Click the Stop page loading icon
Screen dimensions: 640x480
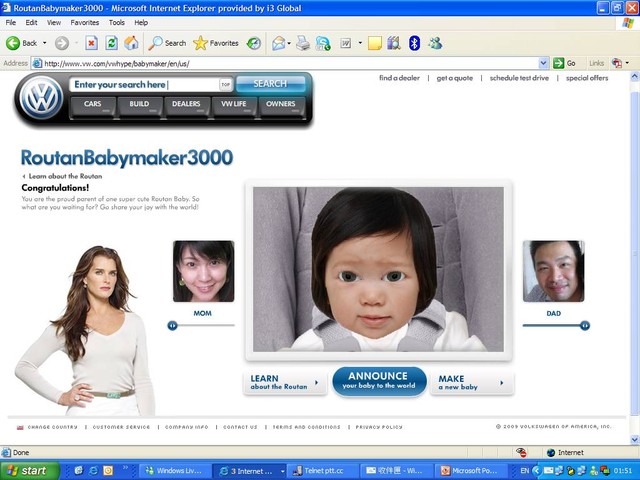click(x=91, y=43)
